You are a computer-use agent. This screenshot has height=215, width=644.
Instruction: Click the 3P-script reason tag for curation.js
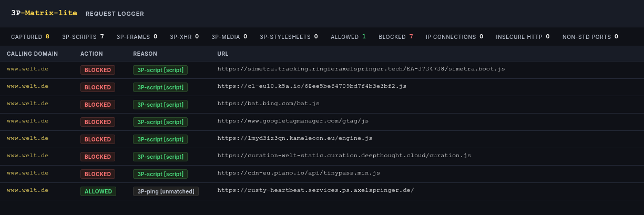point(160,157)
